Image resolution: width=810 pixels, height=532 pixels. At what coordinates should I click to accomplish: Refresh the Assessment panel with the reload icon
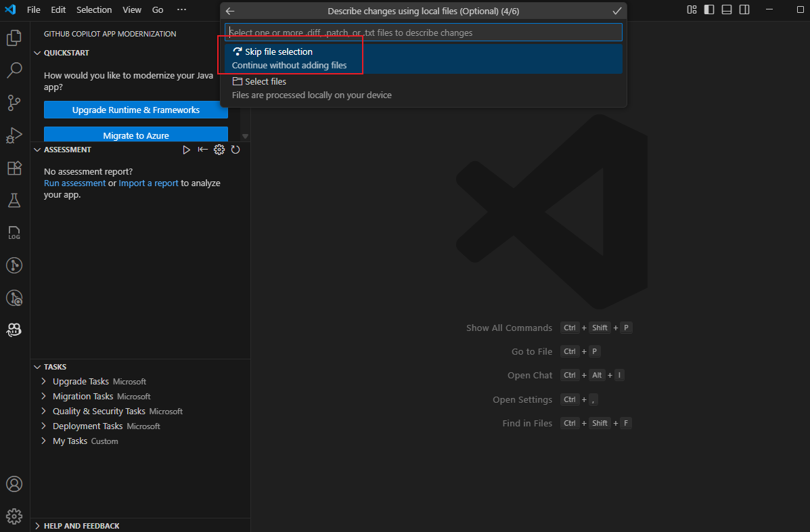point(235,150)
